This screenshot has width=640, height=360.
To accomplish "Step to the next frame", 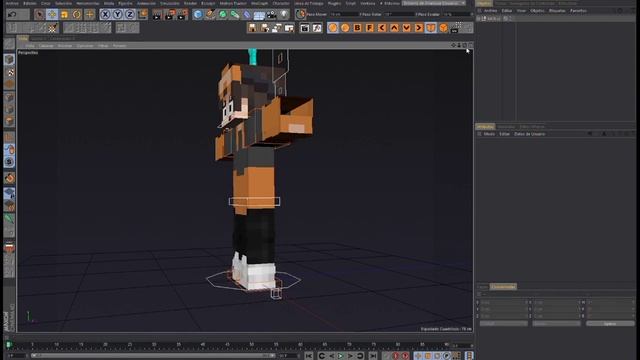I will [x=350, y=356].
